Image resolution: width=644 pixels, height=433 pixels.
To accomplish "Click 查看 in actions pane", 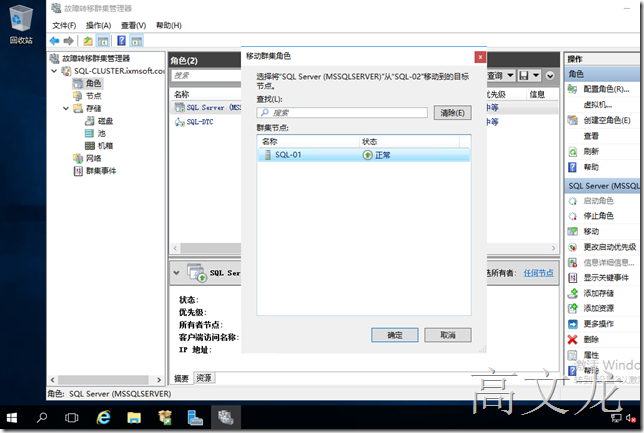I will tap(591, 136).
